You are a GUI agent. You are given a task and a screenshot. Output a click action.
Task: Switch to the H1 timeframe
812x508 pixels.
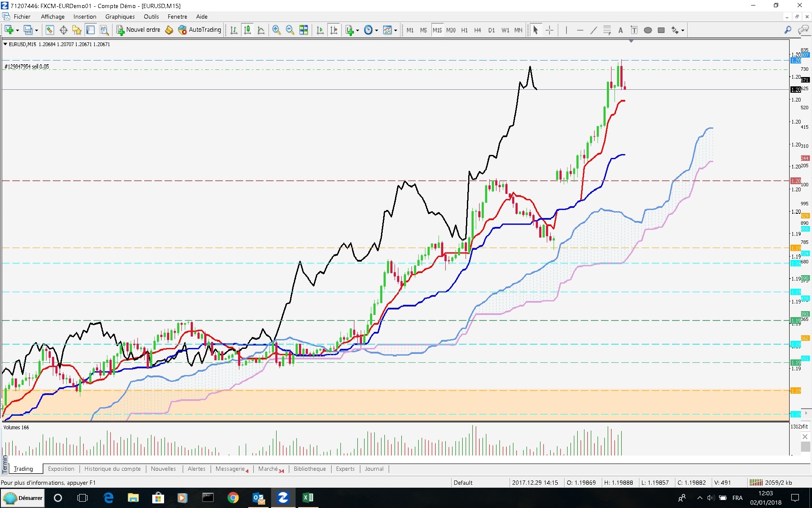coord(464,30)
